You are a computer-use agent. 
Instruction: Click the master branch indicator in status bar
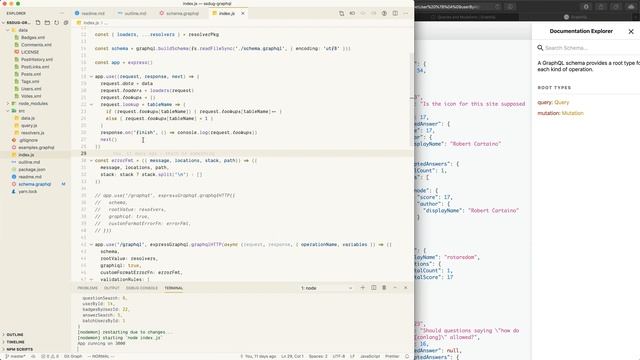(15, 356)
